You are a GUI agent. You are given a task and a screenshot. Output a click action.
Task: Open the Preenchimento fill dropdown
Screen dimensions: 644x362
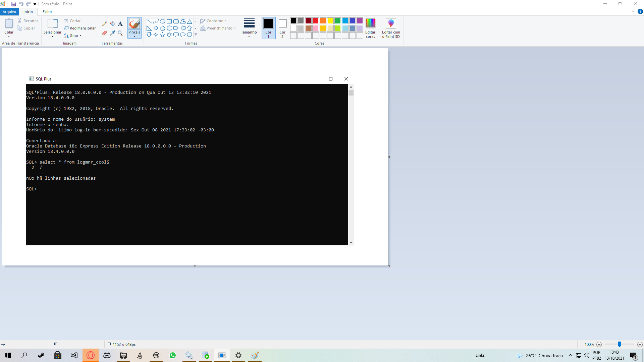(x=218, y=28)
